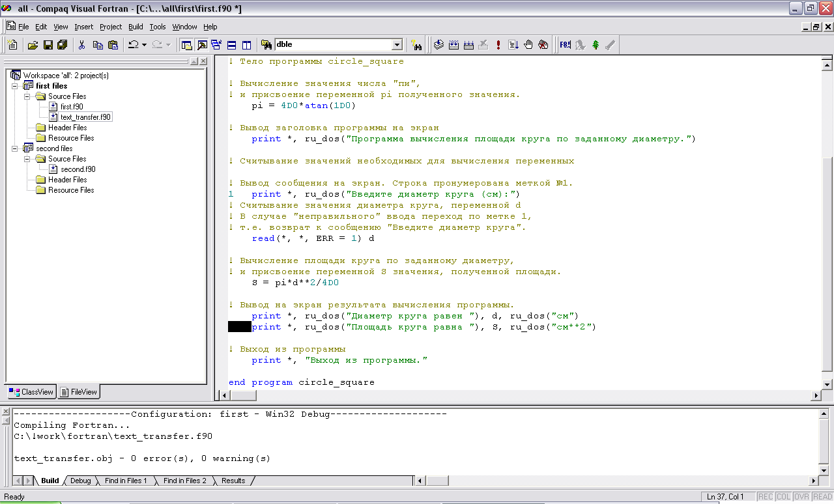Click the Search help binoculars icon

[x=416, y=45]
